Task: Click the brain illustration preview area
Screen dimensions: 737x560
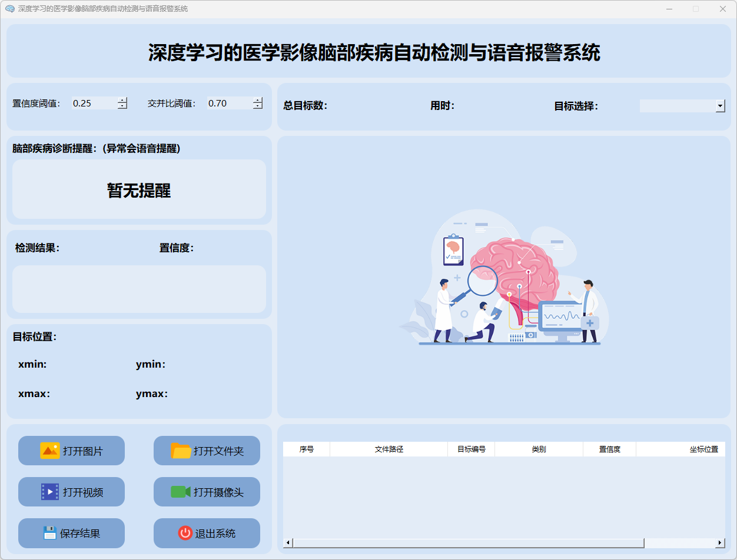Action: click(504, 277)
